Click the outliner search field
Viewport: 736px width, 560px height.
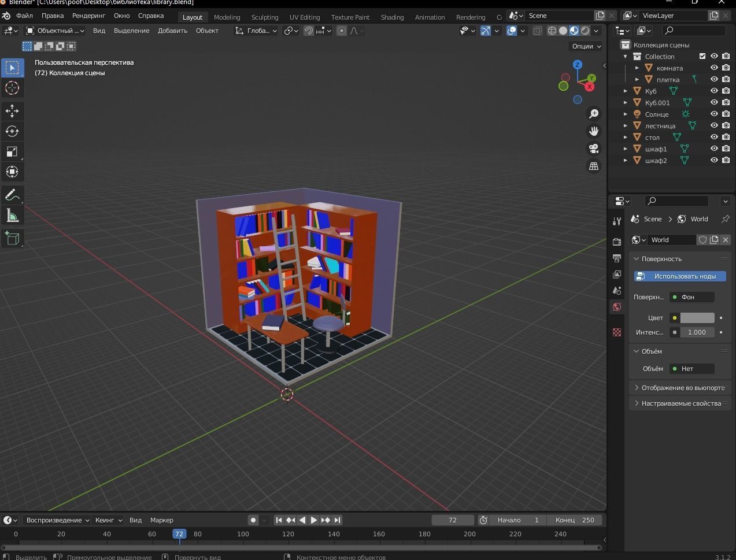point(693,31)
